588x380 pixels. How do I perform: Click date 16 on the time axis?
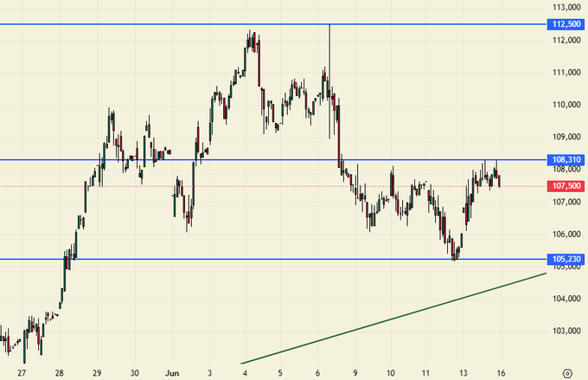click(x=502, y=373)
